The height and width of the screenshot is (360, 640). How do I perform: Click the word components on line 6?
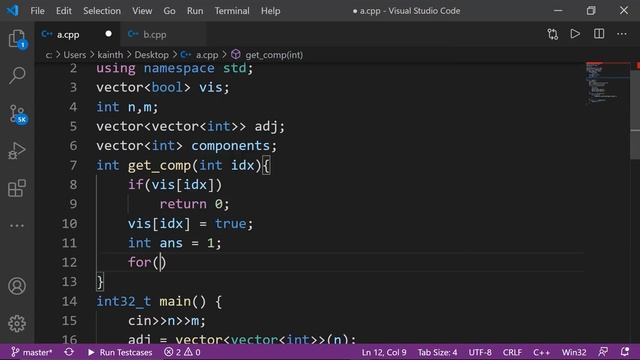pos(230,146)
